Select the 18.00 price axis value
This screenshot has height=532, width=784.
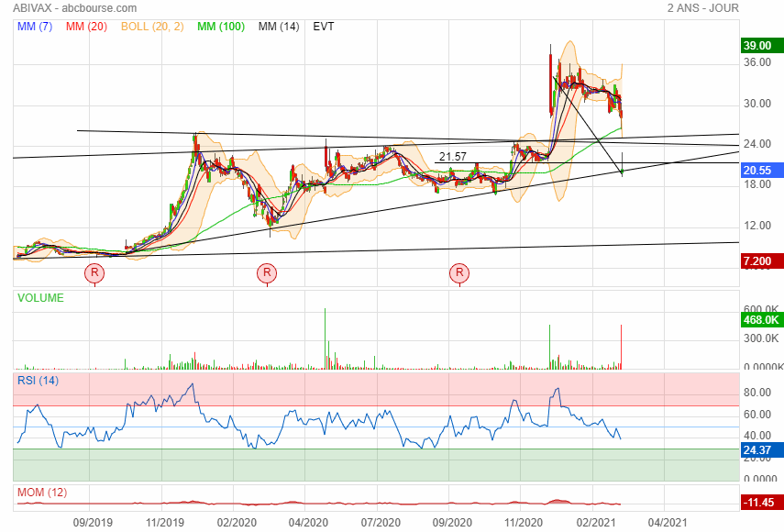tap(757, 184)
